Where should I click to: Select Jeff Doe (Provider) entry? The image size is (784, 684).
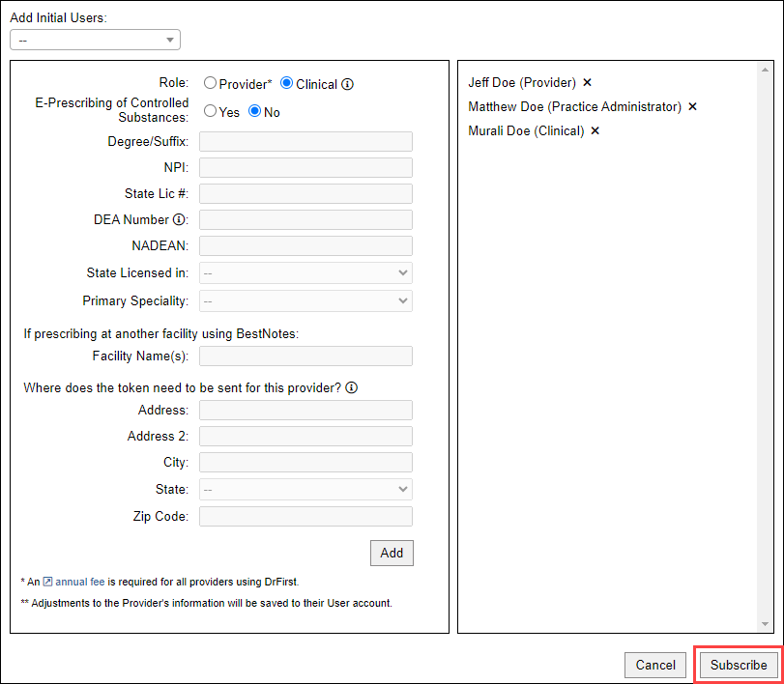(x=522, y=82)
